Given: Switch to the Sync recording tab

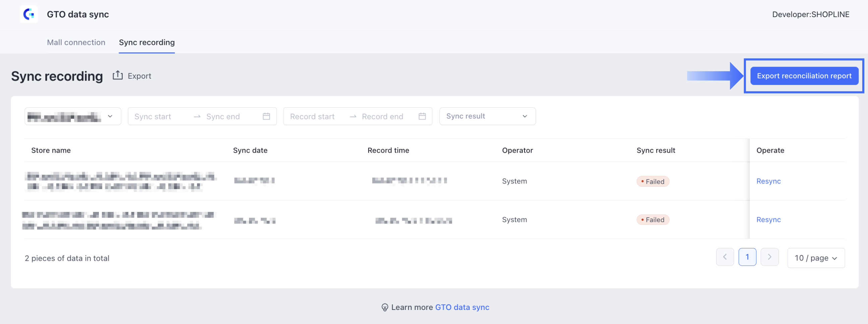Looking at the screenshot, I should pos(146,43).
